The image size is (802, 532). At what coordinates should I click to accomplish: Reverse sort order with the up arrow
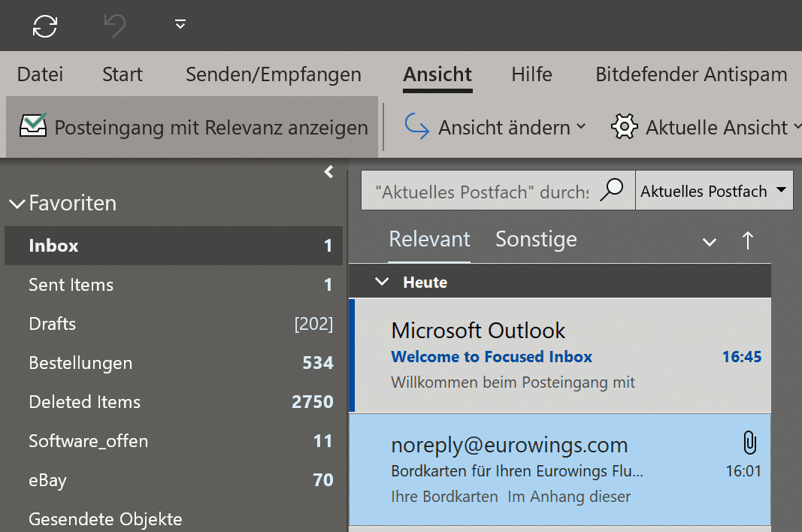[748, 240]
